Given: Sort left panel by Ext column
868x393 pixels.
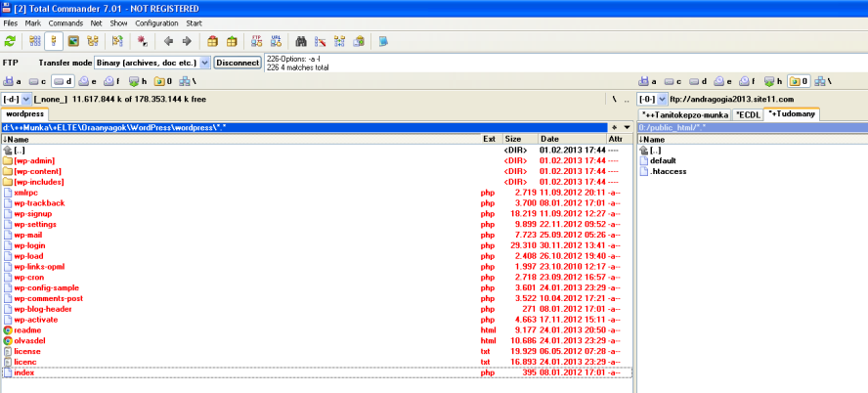Looking at the screenshot, I should tap(491, 139).
